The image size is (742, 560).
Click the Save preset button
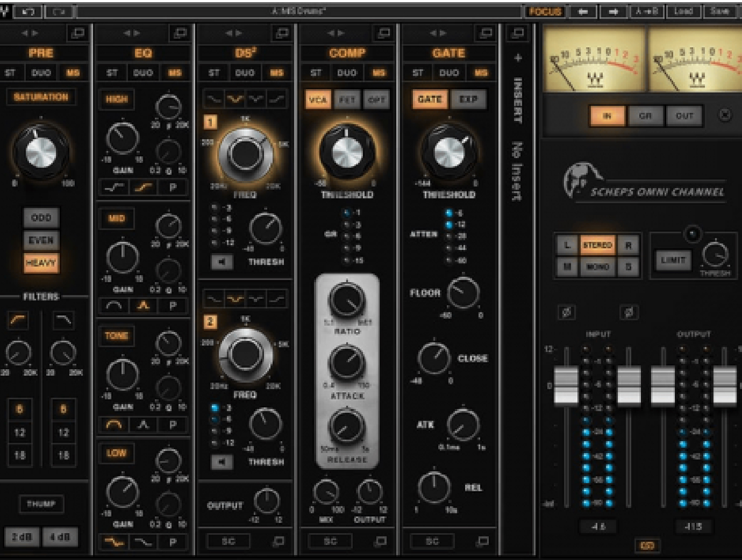tap(719, 11)
